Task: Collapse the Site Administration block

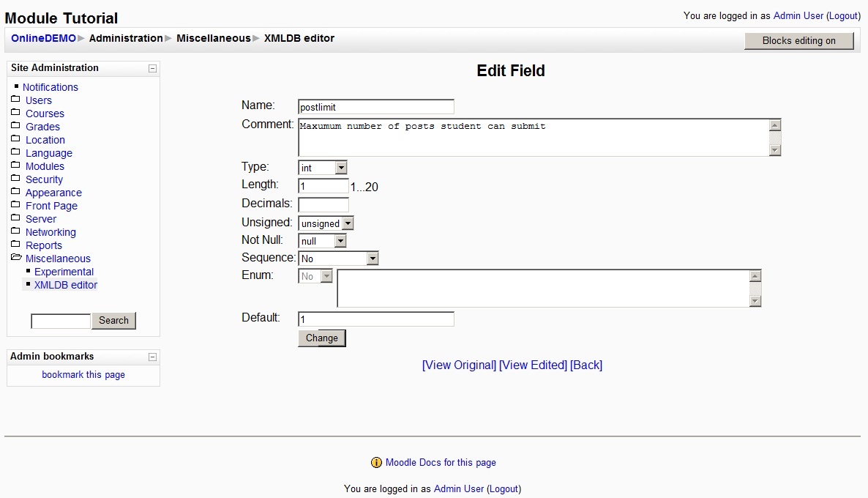Action: (152, 67)
